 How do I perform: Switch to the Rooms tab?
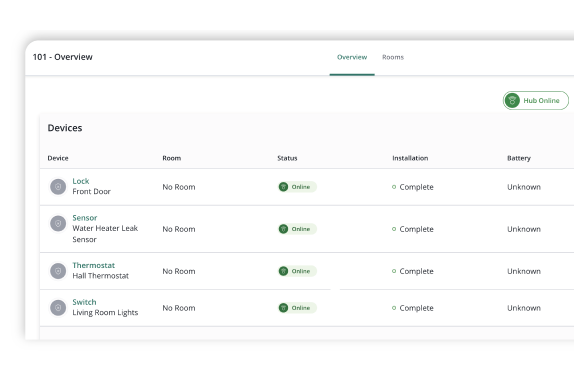click(x=393, y=57)
